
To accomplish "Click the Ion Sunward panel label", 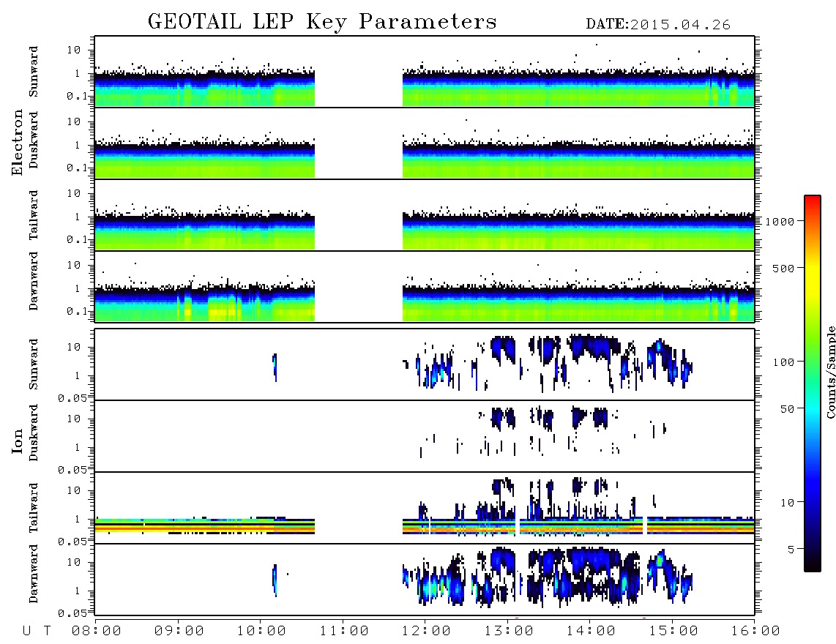I will [x=34, y=364].
